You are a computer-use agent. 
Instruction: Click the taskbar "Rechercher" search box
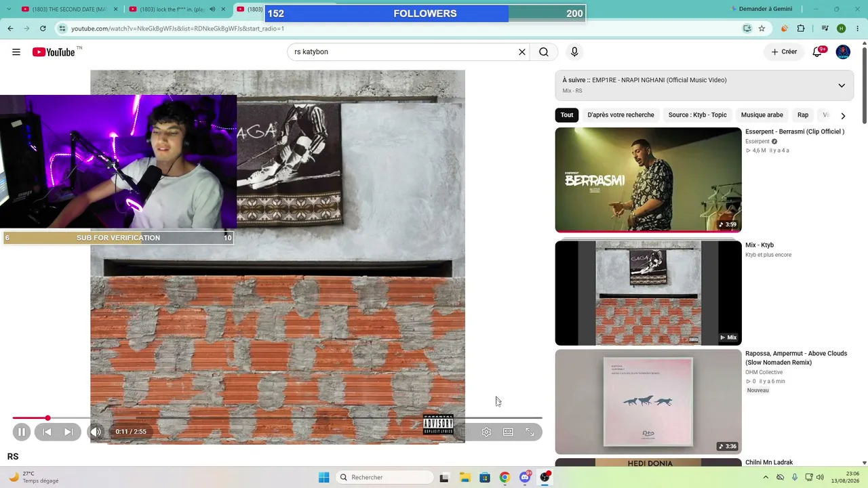pos(384,477)
